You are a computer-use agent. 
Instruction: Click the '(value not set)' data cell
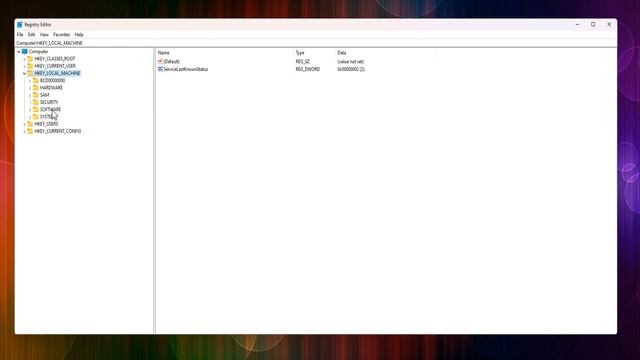351,62
